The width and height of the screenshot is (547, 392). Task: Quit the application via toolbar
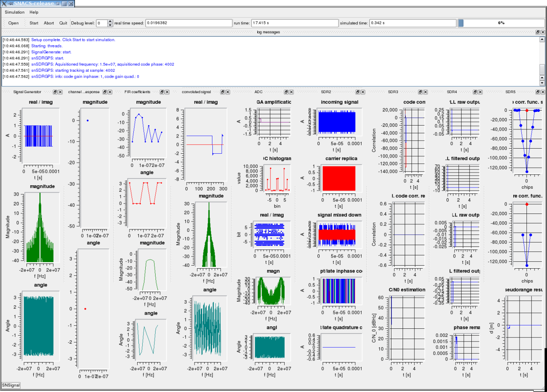click(x=63, y=23)
